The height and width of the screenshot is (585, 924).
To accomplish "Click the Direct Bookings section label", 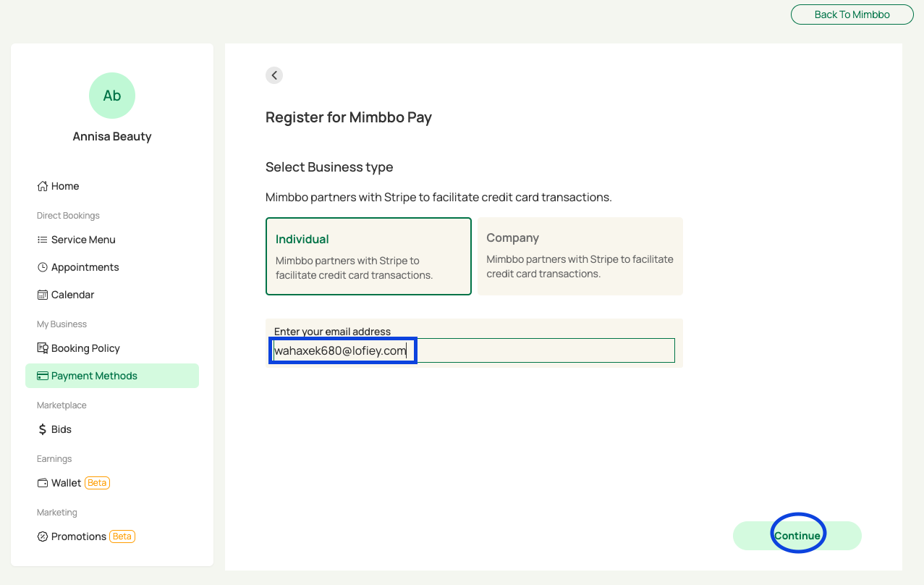I will click(x=68, y=216).
